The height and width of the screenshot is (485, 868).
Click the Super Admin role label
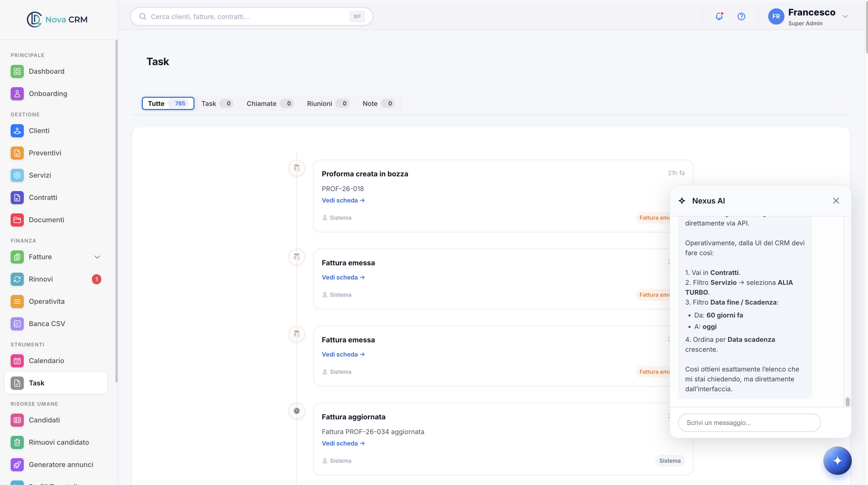(805, 23)
